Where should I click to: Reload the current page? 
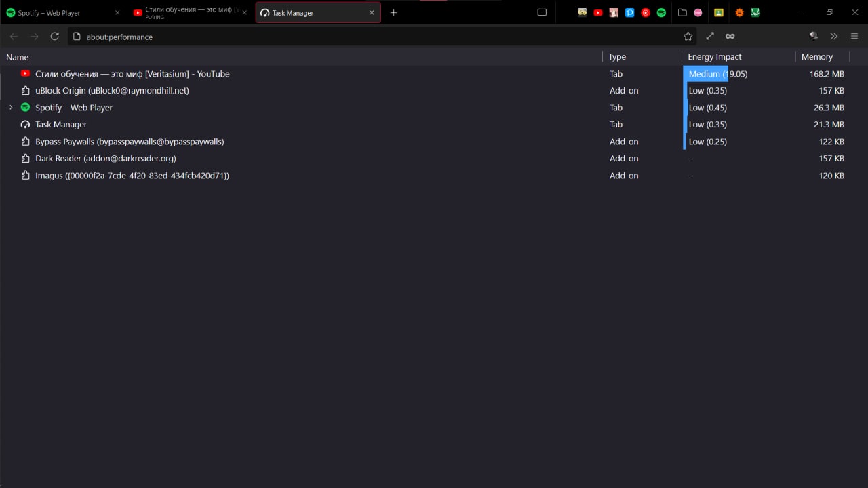(55, 37)
